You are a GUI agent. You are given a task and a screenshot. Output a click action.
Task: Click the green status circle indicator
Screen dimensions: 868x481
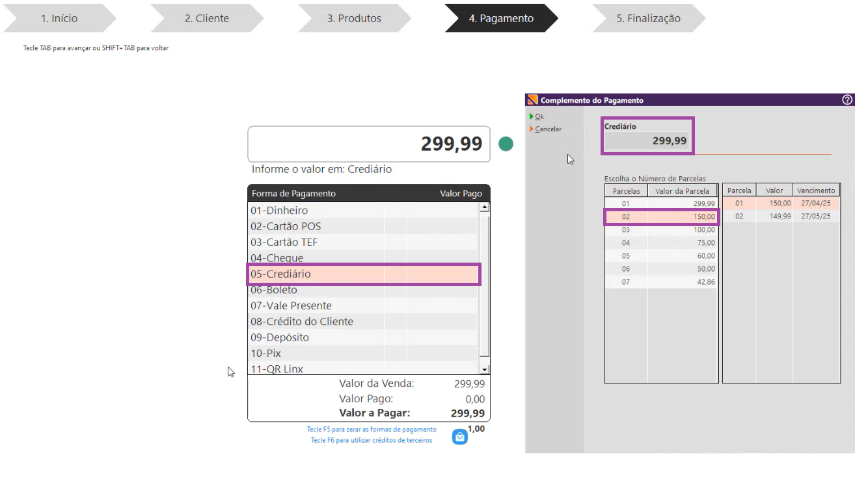point(506,144)
